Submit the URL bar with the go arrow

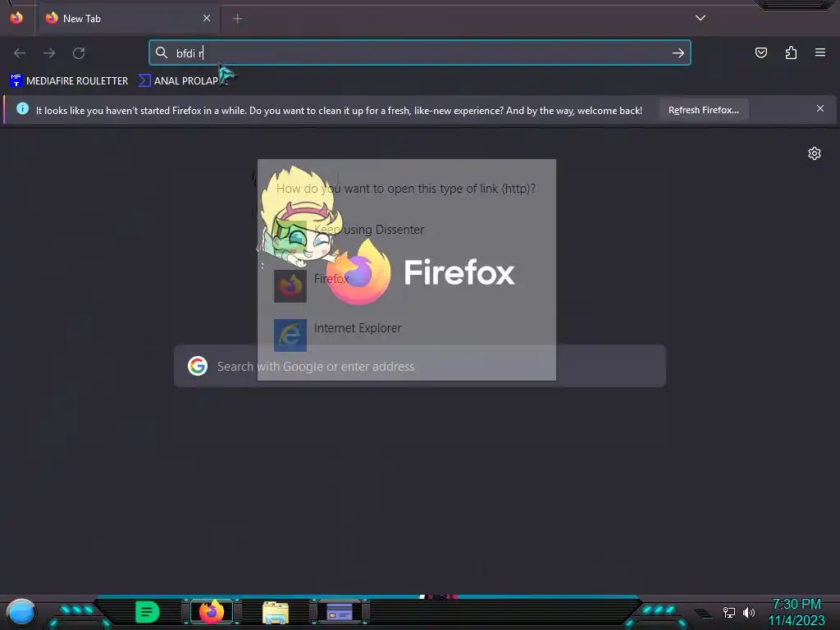point(678,53)
